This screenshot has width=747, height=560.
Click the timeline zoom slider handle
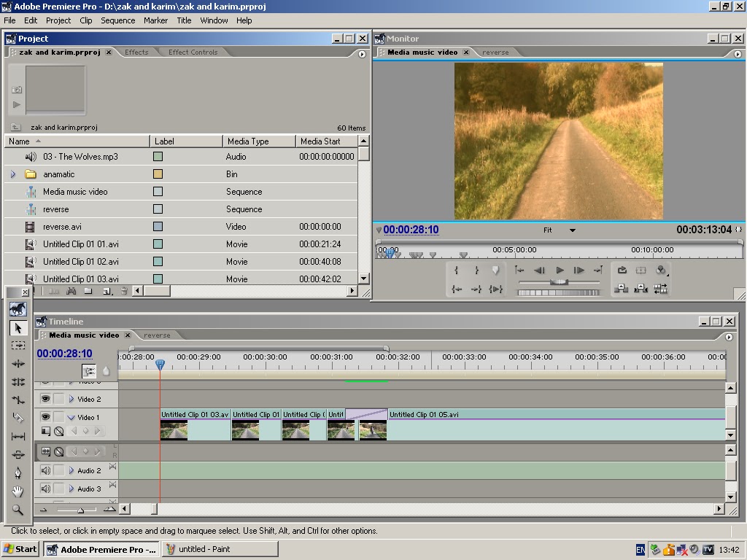(x=80, y=510)
